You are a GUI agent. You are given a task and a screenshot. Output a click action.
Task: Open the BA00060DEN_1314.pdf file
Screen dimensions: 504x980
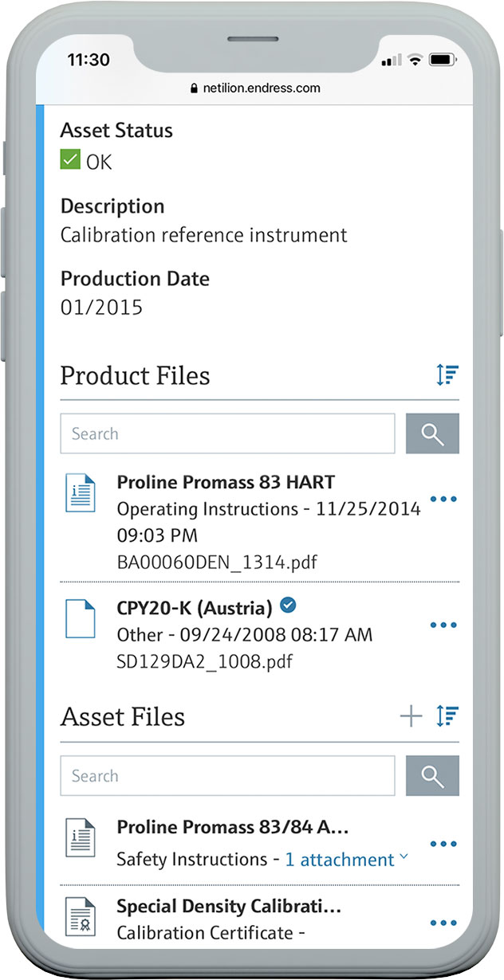(217, 563)
